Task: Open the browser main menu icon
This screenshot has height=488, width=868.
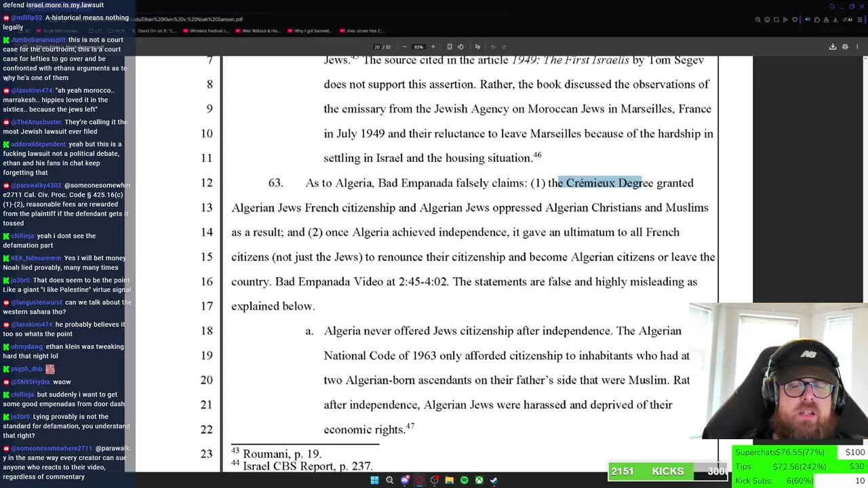Action: coord(860,20)
